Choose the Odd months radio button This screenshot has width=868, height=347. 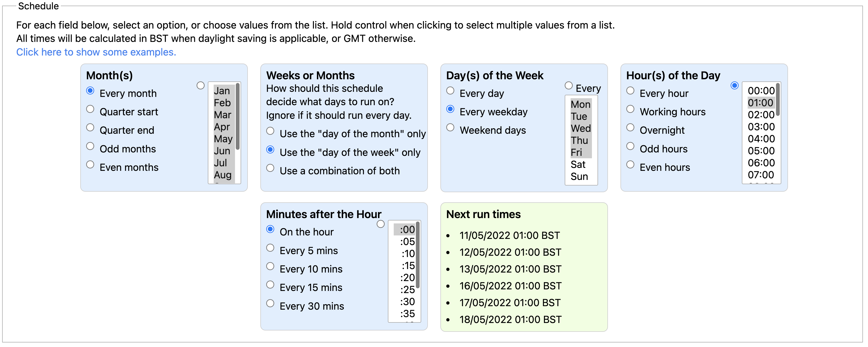(90, 146)
